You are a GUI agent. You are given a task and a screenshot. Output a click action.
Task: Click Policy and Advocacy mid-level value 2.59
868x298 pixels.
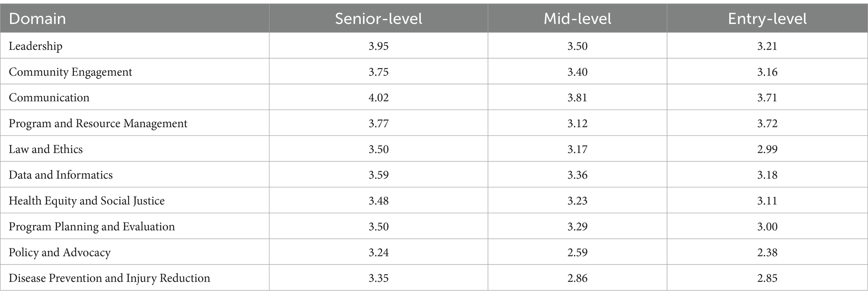point(577,252)
